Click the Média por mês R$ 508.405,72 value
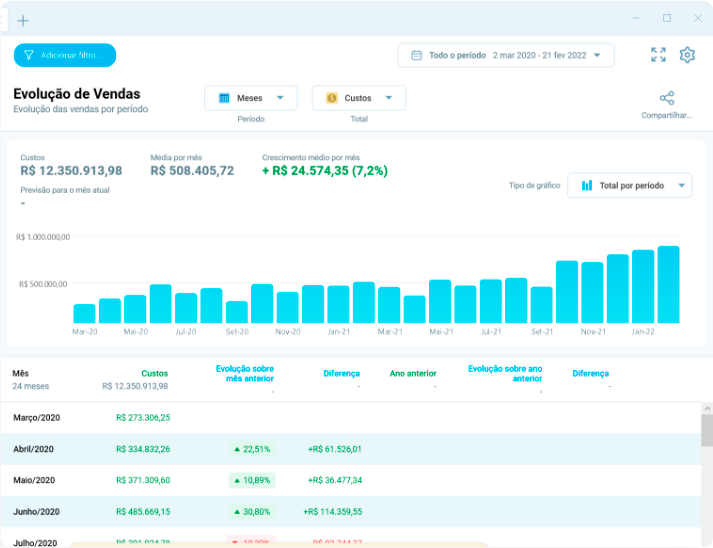The image size is (713, 548). pyautogui.click(x=192, y=171)
